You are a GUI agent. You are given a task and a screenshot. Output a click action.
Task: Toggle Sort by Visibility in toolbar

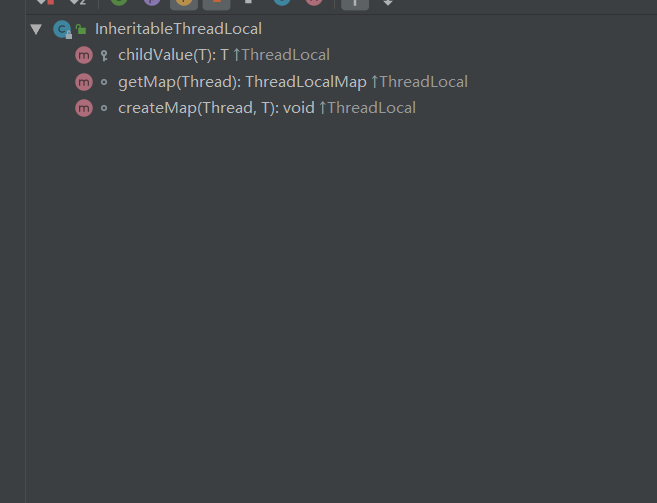click(x=45, y=2)
